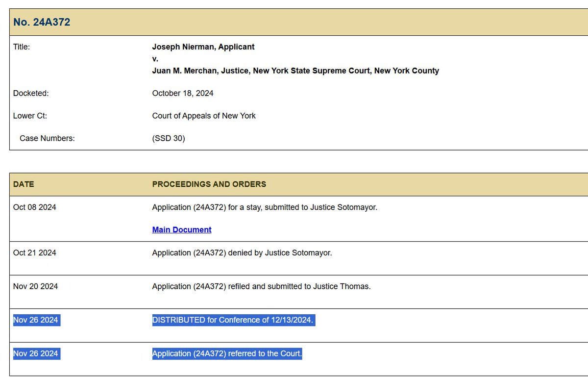This screenshot has width=588, height=377.
Task: Select the stay application submitted to Sotomayor entry
Action: [x=265, y=207]
